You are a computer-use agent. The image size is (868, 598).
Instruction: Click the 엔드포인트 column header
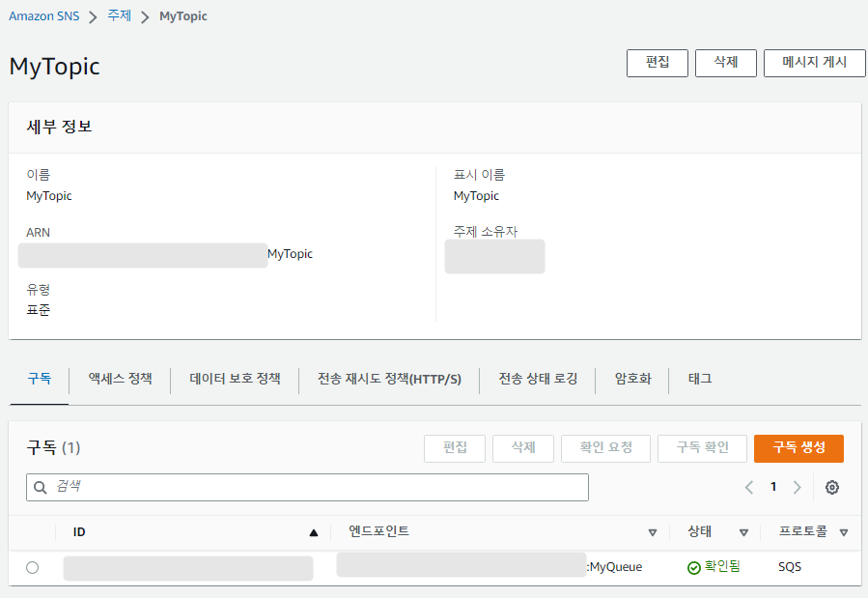click(x=378, y=531)
